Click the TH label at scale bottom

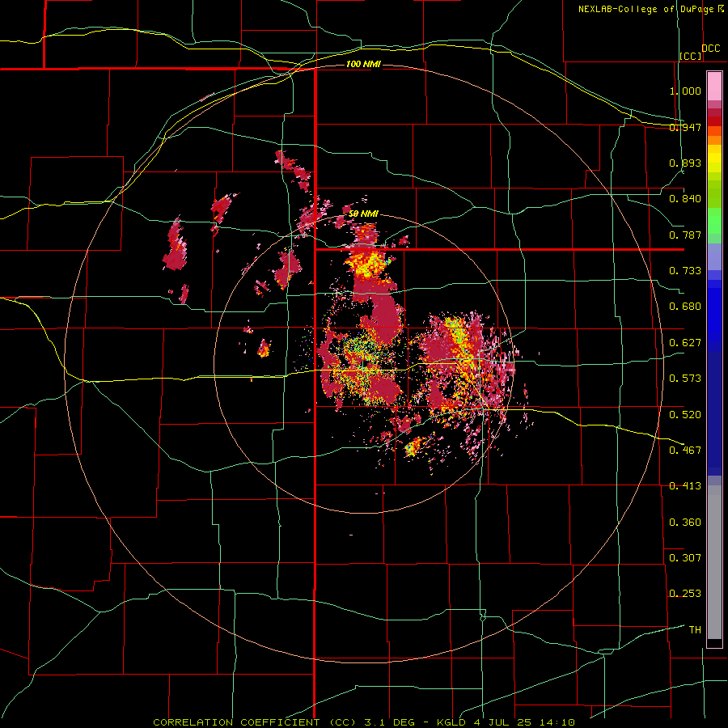tap(695, 630)
